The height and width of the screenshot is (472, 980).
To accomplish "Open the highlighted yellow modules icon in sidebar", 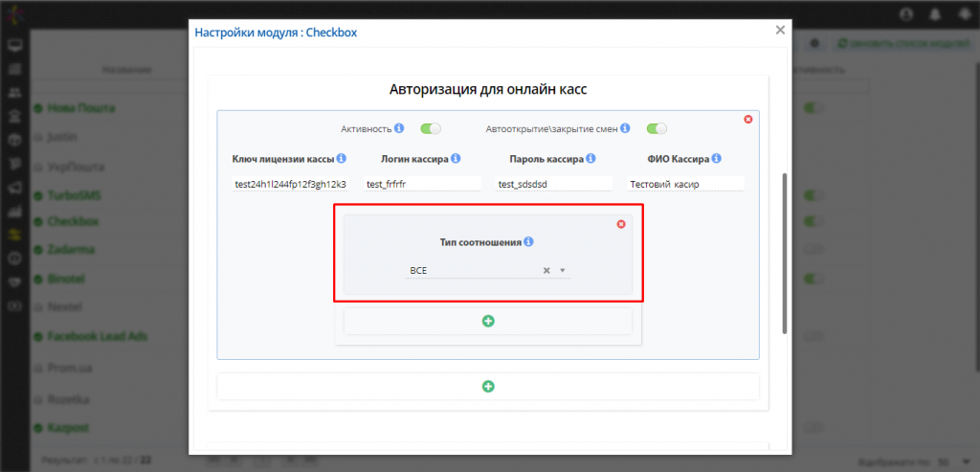I will (x=14, y=236).
